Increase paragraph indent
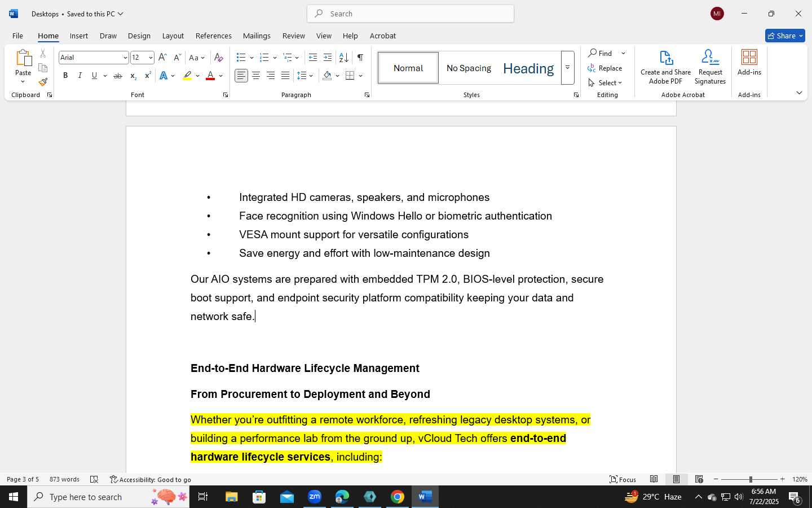Image resolution: width=812 pixels, height=508 pixels. click(328, 58)
